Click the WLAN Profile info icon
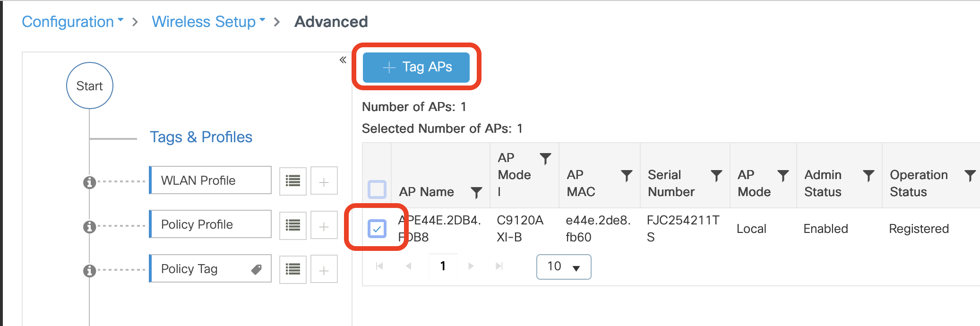This screenshot has height=326, width=980. [89, 182]
